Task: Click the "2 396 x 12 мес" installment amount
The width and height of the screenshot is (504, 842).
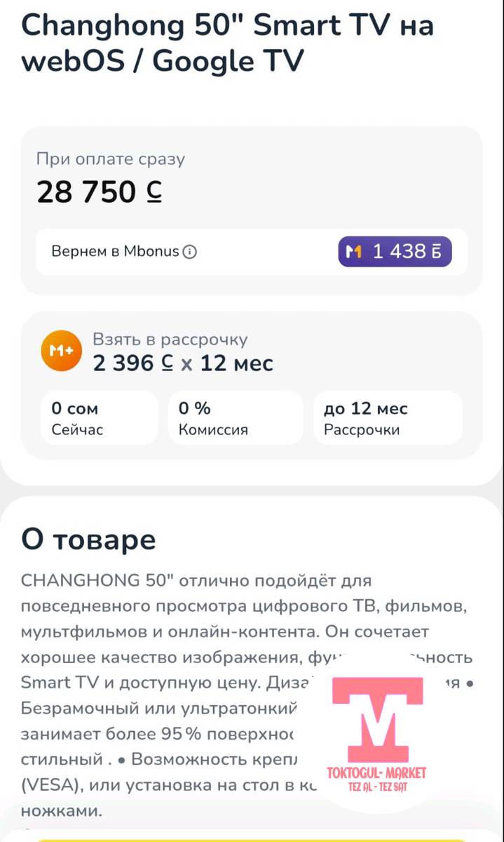Action: point(183,363)
